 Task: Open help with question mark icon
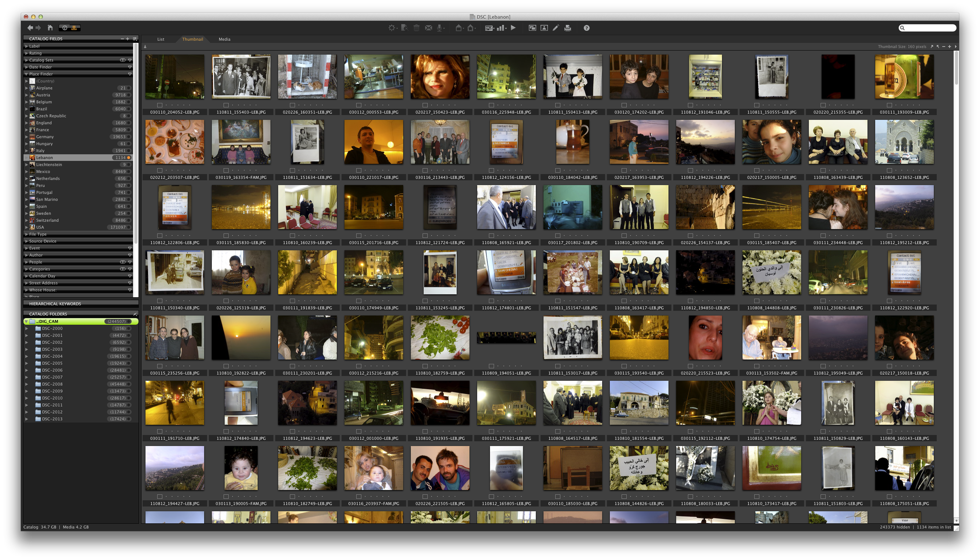pos(586,28)
